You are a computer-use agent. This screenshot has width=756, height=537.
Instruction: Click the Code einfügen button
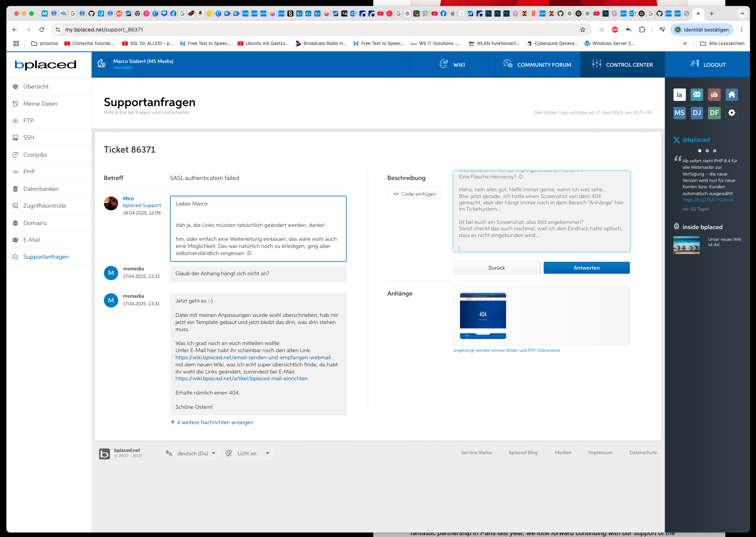(414, 193)
